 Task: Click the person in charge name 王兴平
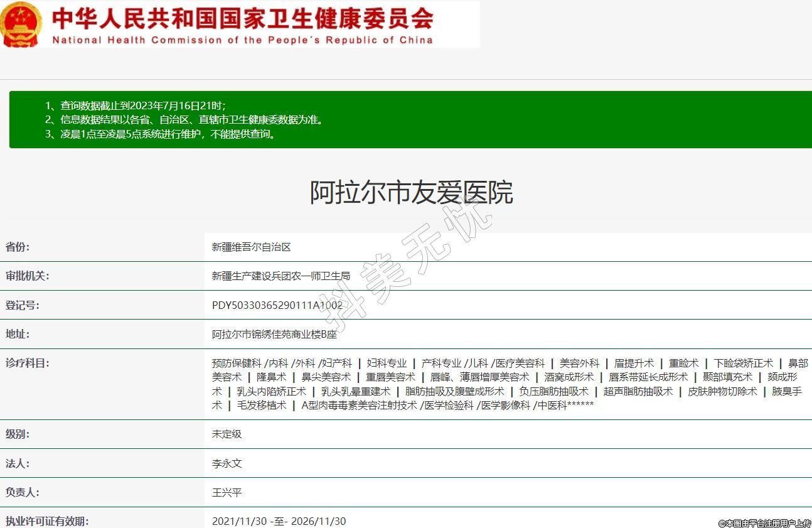point(227,493)
